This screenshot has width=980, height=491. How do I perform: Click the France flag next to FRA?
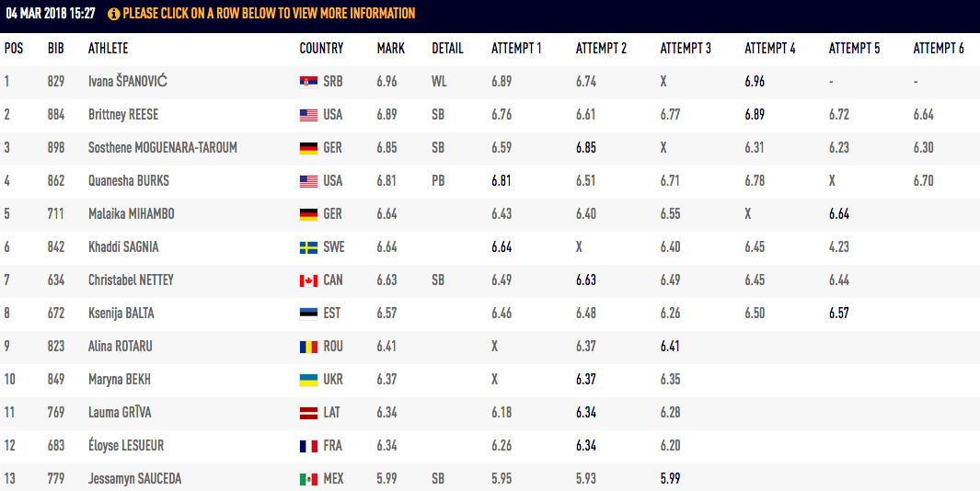tap(308, 446)
